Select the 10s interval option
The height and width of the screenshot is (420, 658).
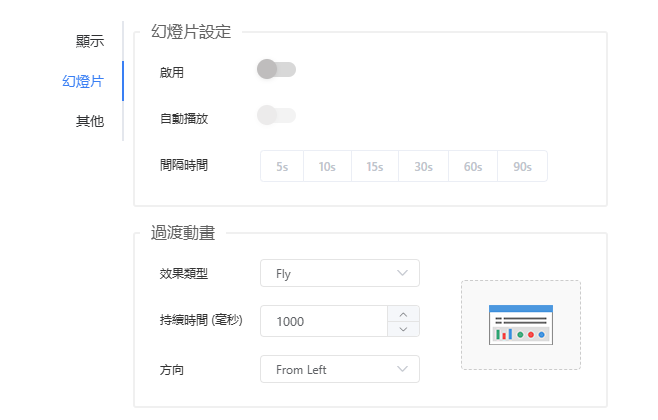tap(326, 166)
